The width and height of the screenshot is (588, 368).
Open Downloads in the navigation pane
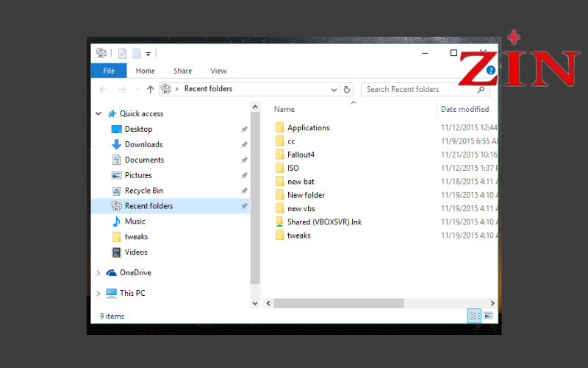tap(143, 144)
